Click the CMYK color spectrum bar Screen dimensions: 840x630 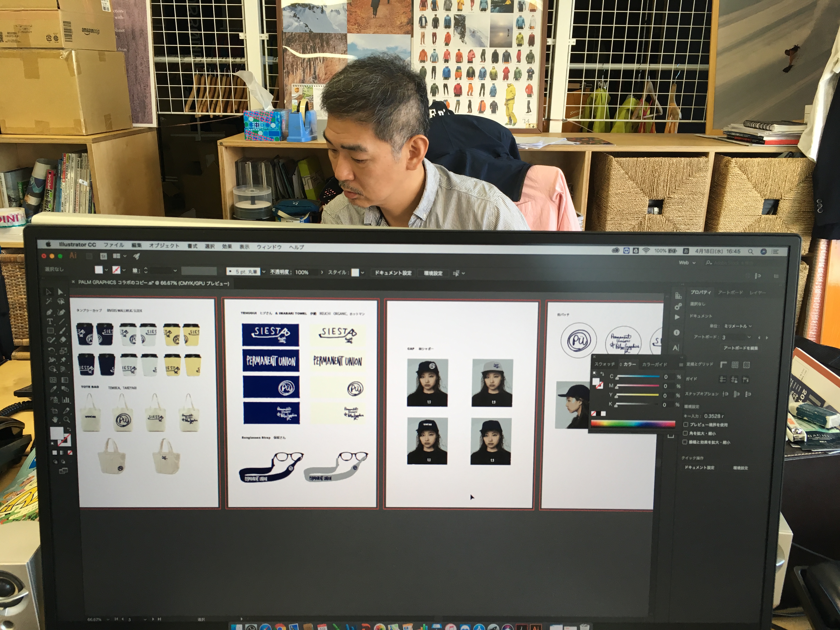tap(633, 424)
